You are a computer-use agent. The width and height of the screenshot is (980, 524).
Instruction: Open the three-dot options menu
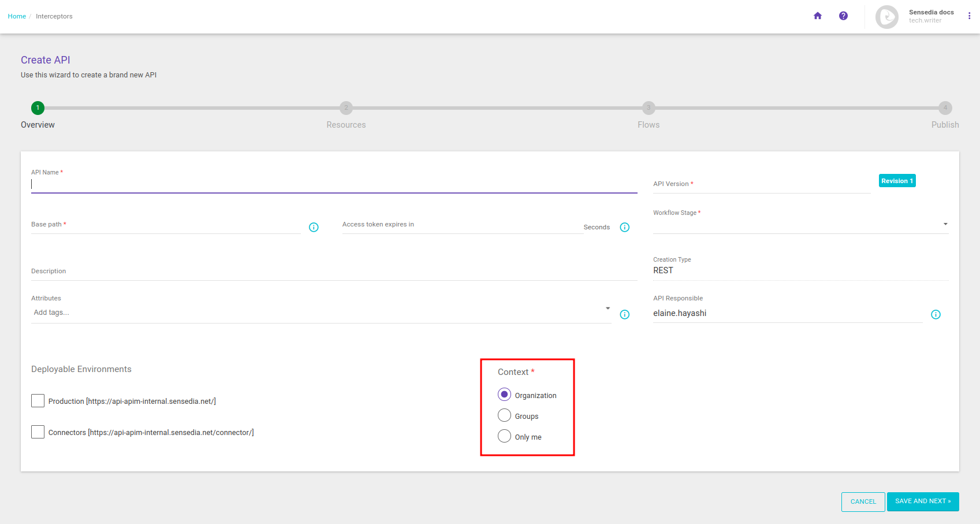tap(969, 16)
